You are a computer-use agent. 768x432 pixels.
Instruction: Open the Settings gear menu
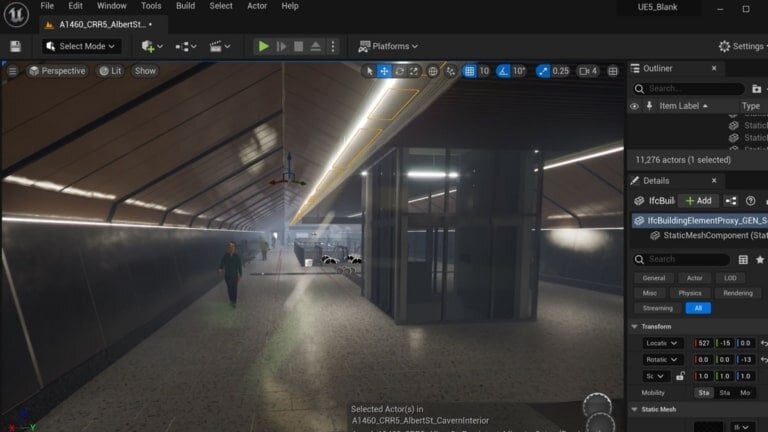[x=743, y=47]
